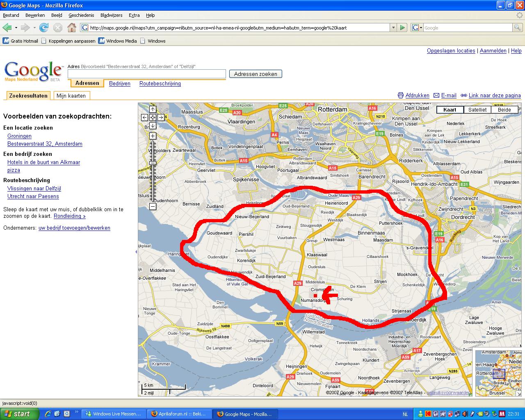Viewport: 525px width, 420px height.
Task: Click the Windows start button
Action: (x=20, y=414)
